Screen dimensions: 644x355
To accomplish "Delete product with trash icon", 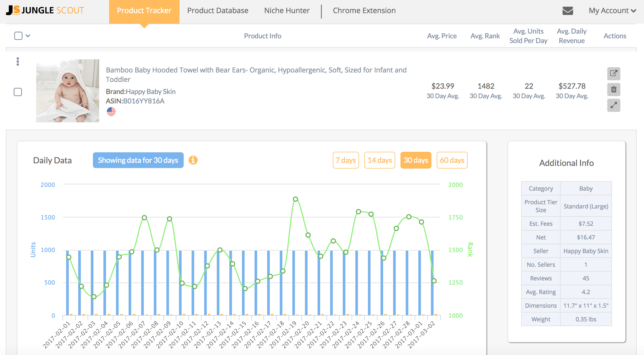I will click(x=614, y=90).
